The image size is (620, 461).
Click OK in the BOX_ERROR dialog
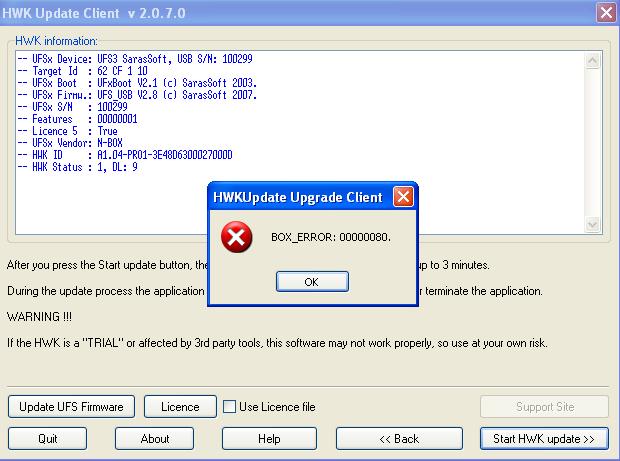point(312,282)
